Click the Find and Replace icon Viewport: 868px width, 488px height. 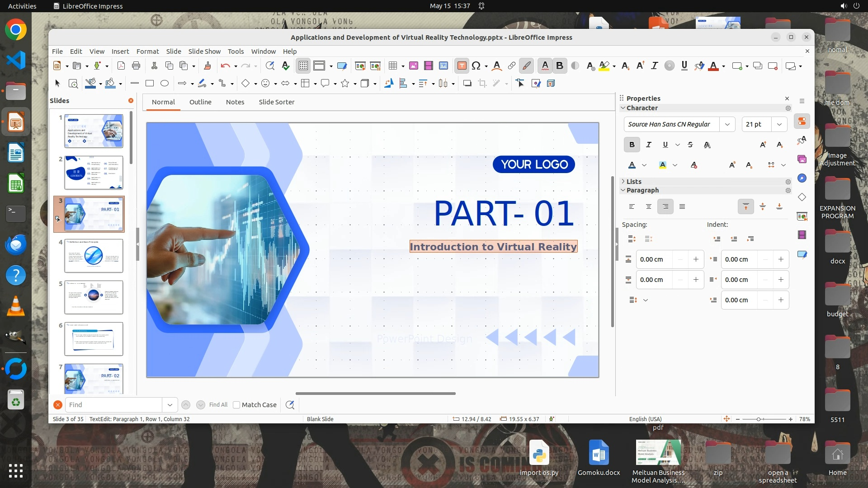point(290,405)
